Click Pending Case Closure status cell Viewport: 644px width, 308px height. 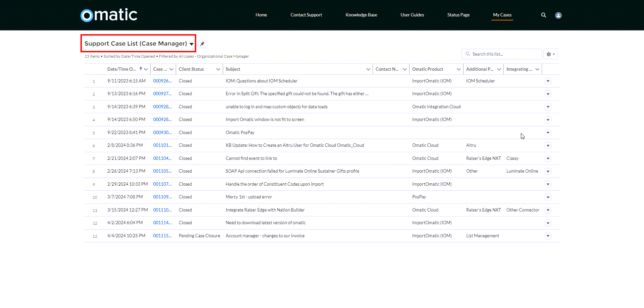(x=199, y=236)
